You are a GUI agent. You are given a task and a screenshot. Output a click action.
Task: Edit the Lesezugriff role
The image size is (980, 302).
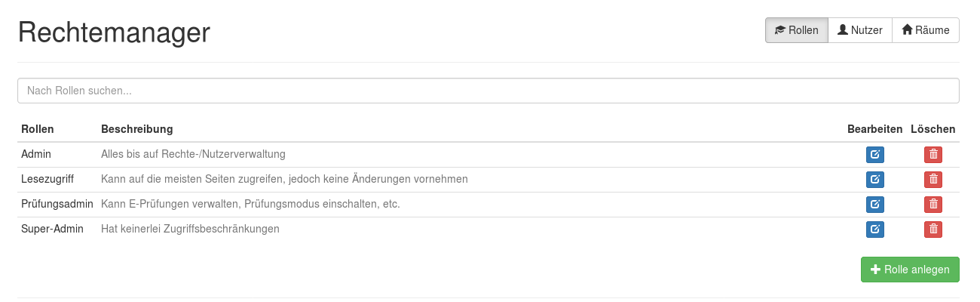874,180
